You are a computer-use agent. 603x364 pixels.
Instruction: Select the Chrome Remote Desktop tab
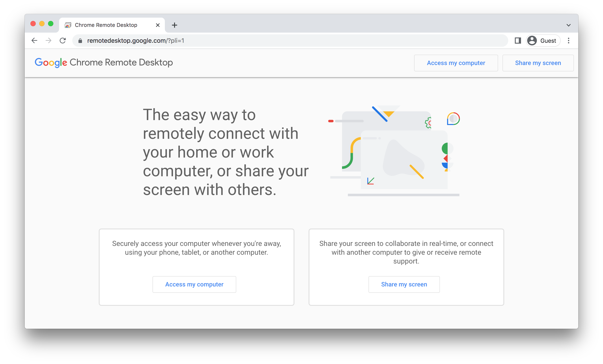[x=112, y=25]
